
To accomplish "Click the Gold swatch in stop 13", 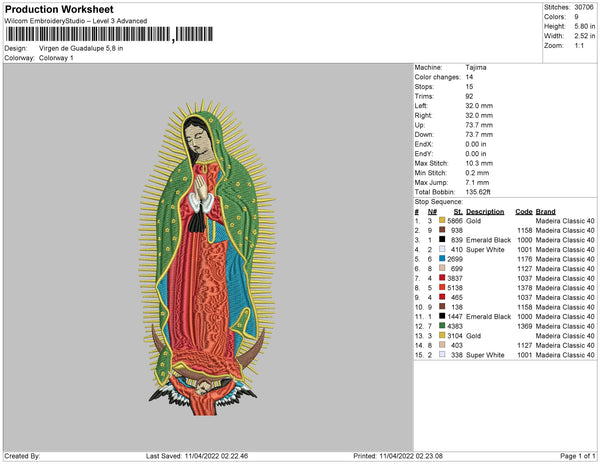I will pyautogui.click(x=442, y=335).
